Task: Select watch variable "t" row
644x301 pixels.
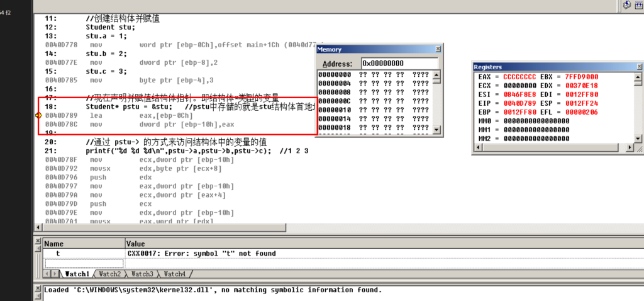Action: pyautogui.click(x=84, y=254)
